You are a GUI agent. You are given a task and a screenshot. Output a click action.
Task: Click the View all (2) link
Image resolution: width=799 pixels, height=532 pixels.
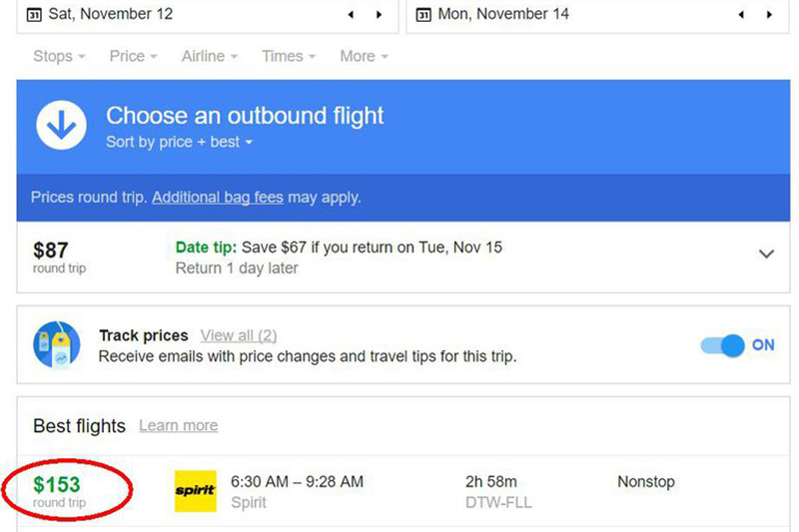[x=239, y=335]
